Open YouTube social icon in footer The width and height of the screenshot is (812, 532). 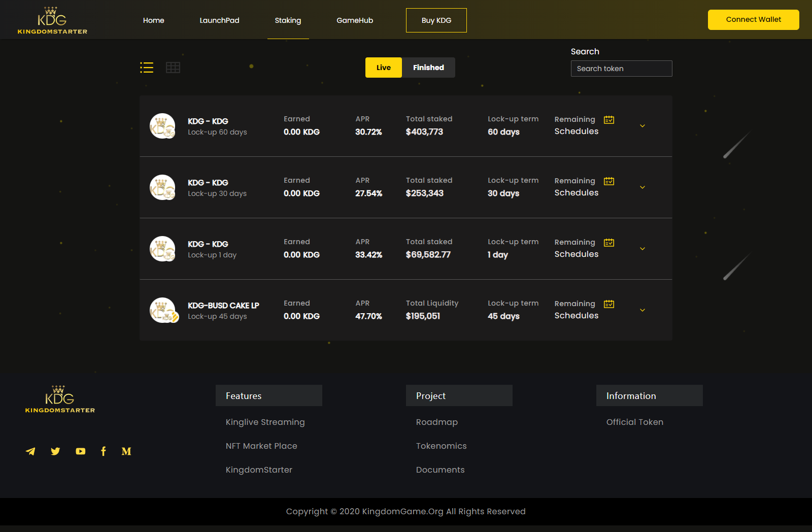point(80,451)
